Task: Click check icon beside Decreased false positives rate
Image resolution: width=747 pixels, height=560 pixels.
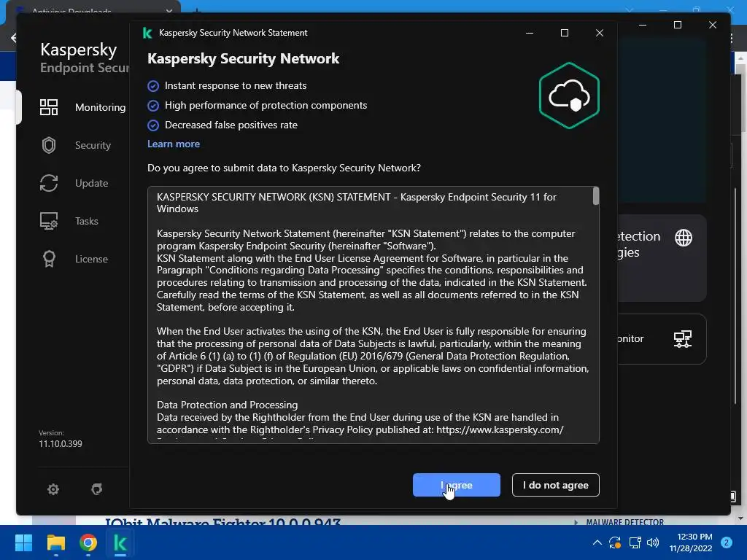Action: tap(153, 125)
